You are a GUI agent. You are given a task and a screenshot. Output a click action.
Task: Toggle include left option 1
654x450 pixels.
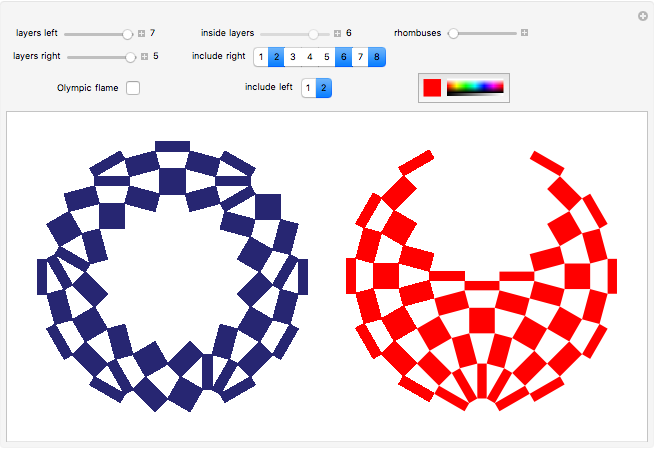point(308,88)
